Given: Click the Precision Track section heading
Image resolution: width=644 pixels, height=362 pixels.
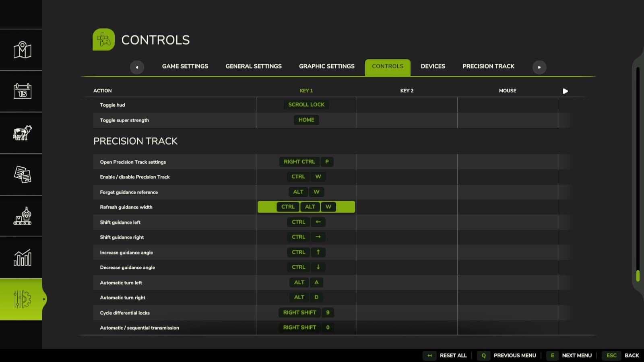Looking at the screenshot, I should tap(135, 141).
